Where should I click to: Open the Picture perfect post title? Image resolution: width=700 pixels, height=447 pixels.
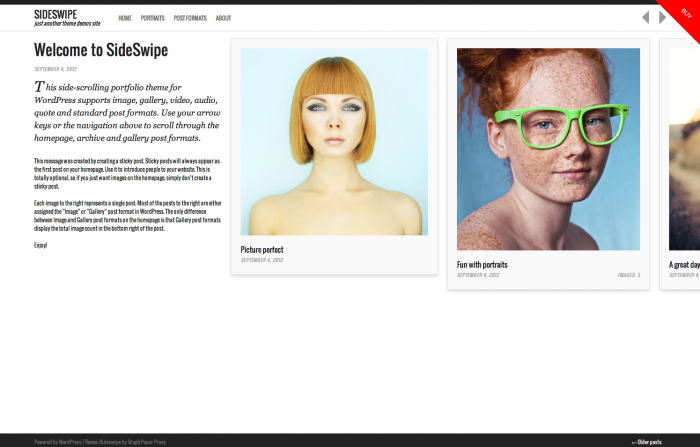click(262, 250)
